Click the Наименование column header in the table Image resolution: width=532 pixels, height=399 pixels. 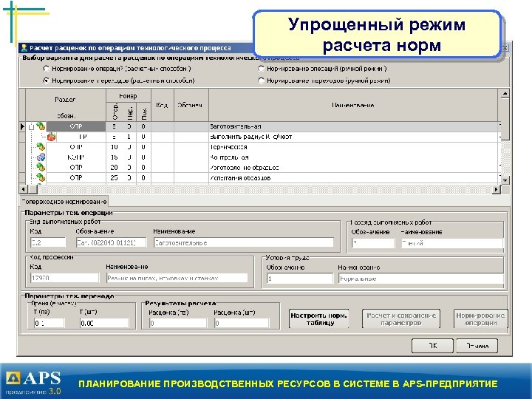pyautogui.click(x=353, y=105)
